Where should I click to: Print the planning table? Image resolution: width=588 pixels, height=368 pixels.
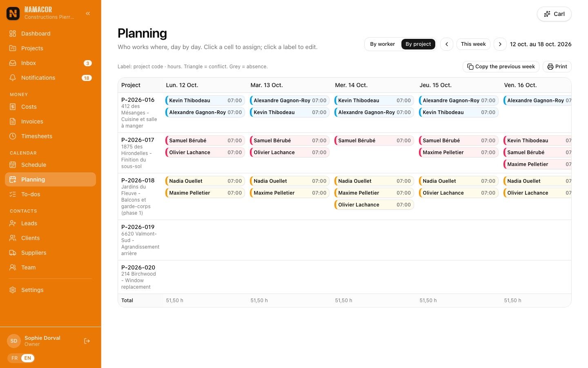coord(557,67)
